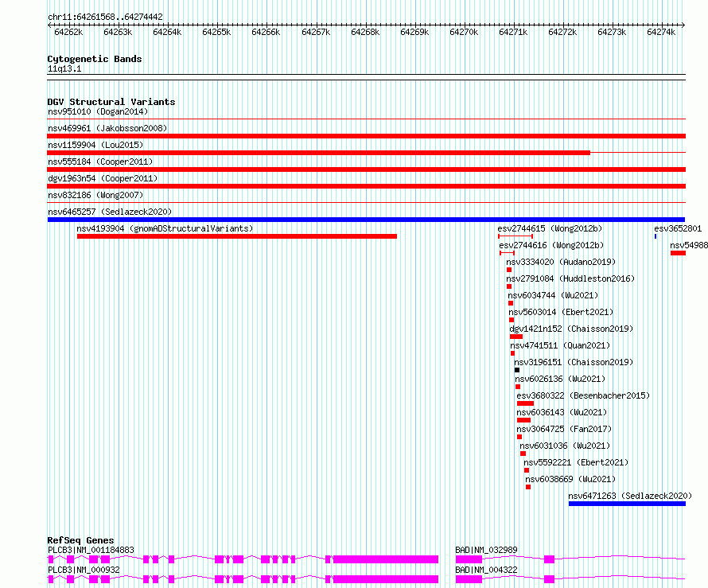Viewport: 708px width, 588px height.
Task: Open nsv1159904 (Lou2015) variant label
Action: coord(95,145)
